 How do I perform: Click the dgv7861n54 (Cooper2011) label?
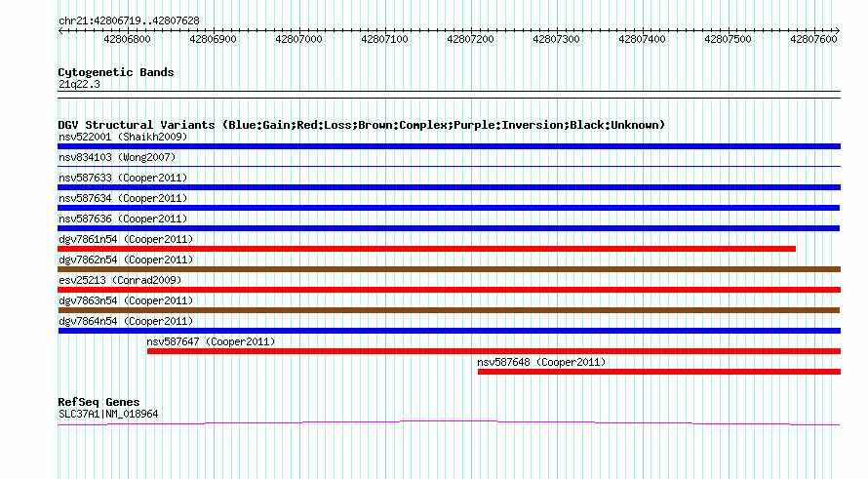click(x=126, y=239)
